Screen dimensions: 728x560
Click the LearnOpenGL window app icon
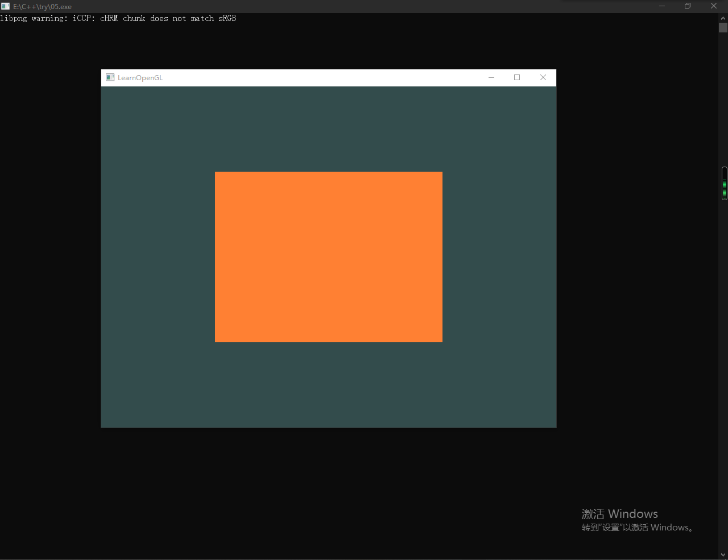click(x=110, y=77)
